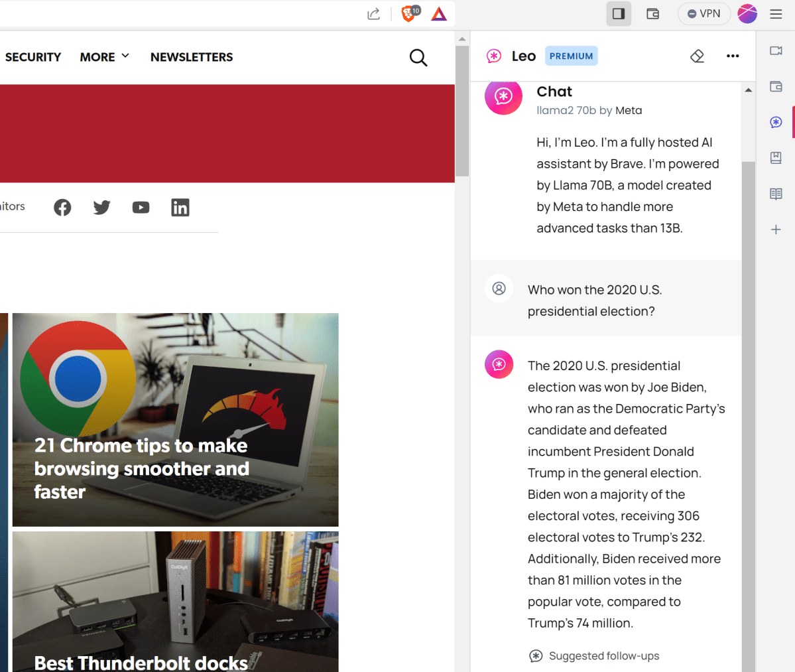Viewport: 795px width, 672px height.
Task: Visit the Facebook page icon
Action: tap(62, 208)
